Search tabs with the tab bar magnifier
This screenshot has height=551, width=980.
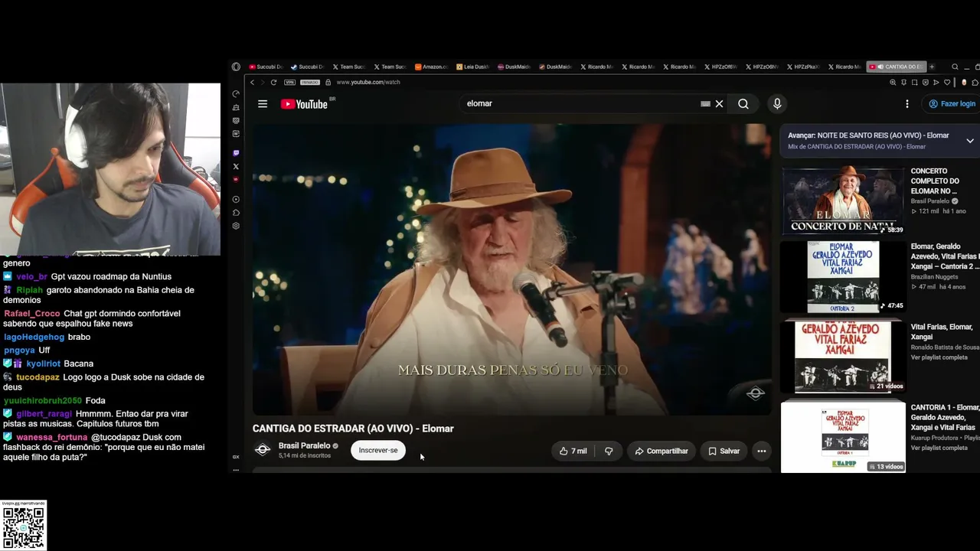click(x=955, y=67)
